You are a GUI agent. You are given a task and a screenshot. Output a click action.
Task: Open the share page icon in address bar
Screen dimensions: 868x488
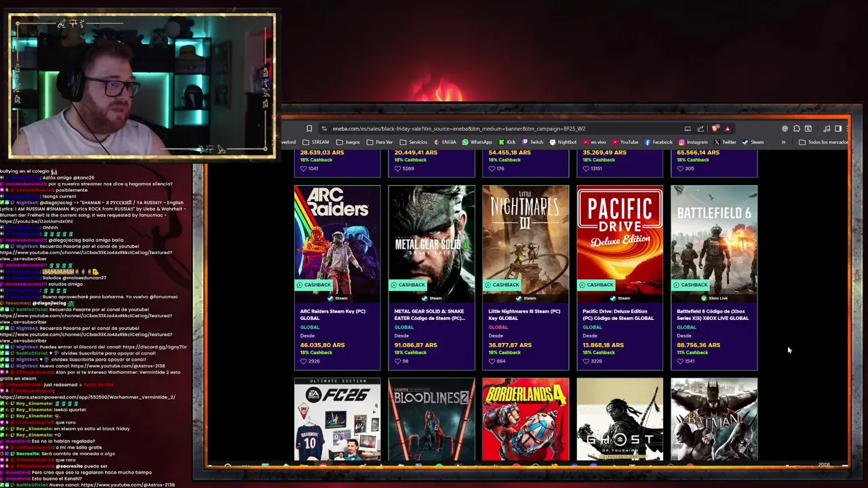point(701,129)
